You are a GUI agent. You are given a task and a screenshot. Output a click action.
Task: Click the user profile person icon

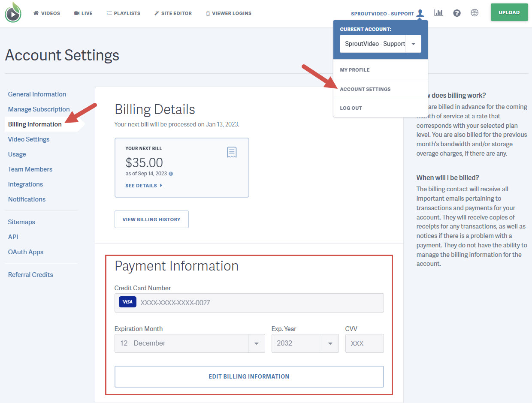point(420,13)
